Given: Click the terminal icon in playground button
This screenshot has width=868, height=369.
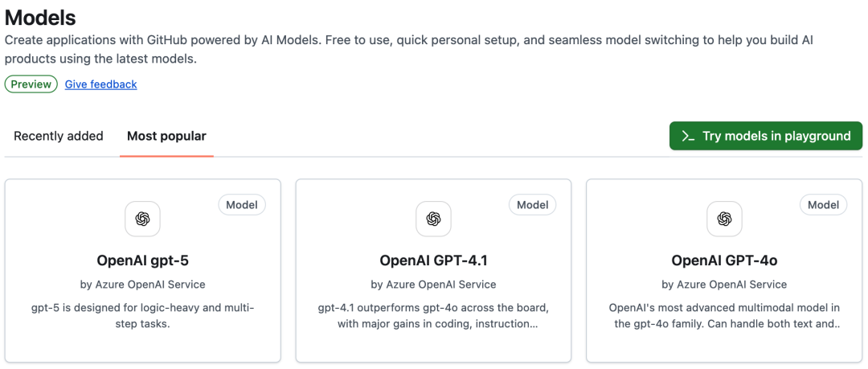Looking at the screenshot, I should tap(688, 136).
